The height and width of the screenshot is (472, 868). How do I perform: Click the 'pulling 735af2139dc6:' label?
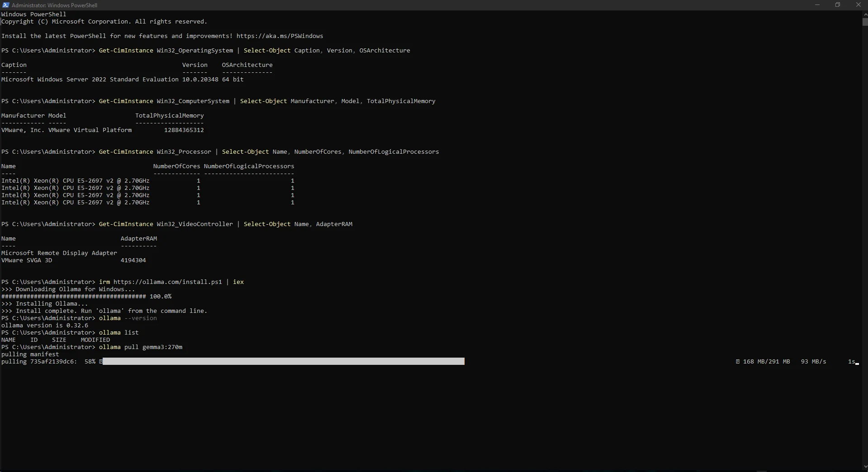tap(39, 362)
